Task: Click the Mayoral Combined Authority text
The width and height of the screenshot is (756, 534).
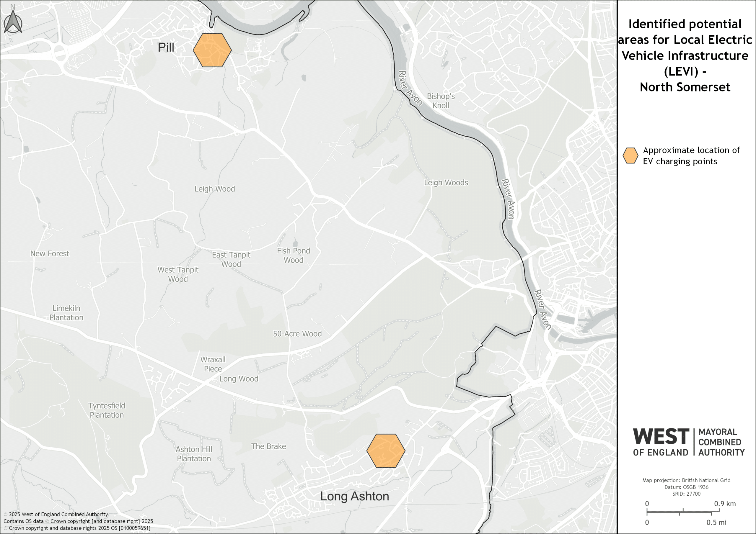Action: click(x=721, y=442)
